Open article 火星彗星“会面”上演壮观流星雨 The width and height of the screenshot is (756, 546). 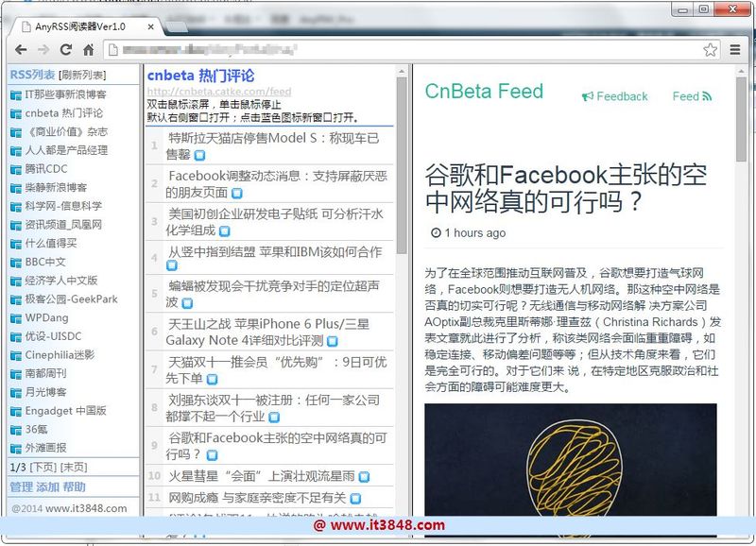click(262, 476)
